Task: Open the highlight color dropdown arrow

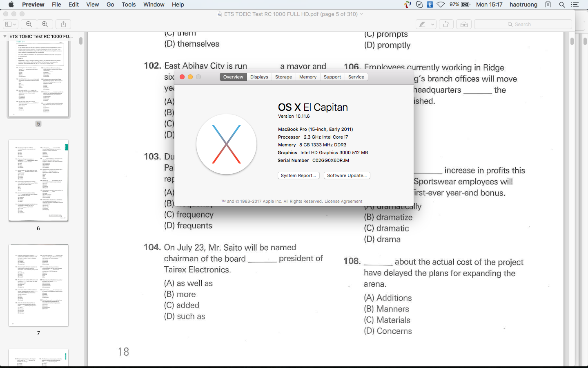Action: coord(432,24)
